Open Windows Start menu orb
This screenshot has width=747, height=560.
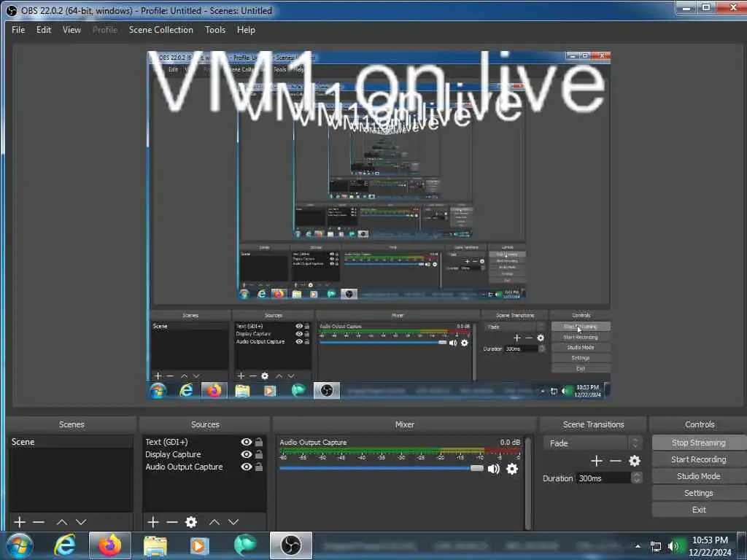click(20, 545)
